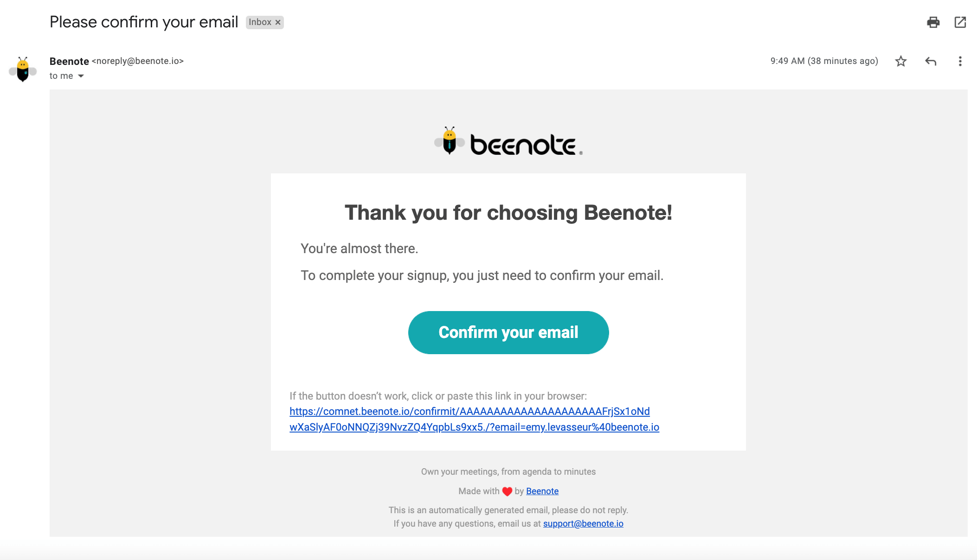Click the sender name Beenote
The height and width of the screenshot is (560, 977).
click(x=69, y=61)
